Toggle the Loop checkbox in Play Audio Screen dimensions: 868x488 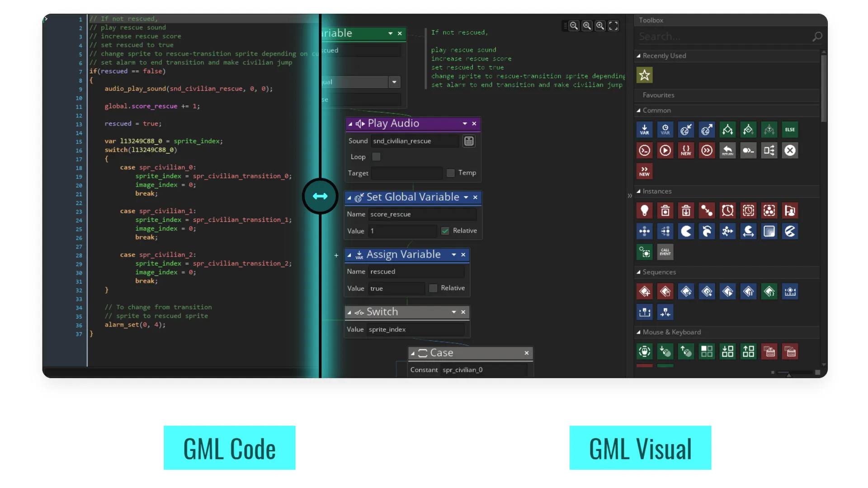click(x=376, y=156)
